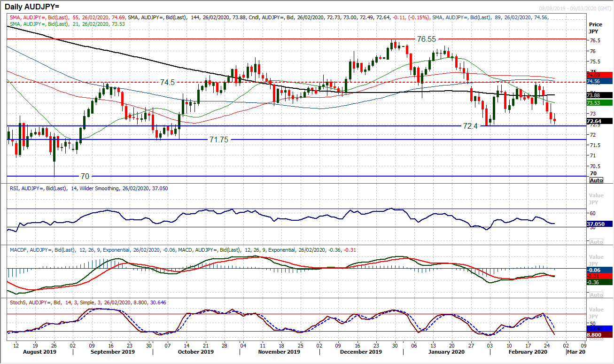Click the 75.5 tick on the price axis

(595, 62)
